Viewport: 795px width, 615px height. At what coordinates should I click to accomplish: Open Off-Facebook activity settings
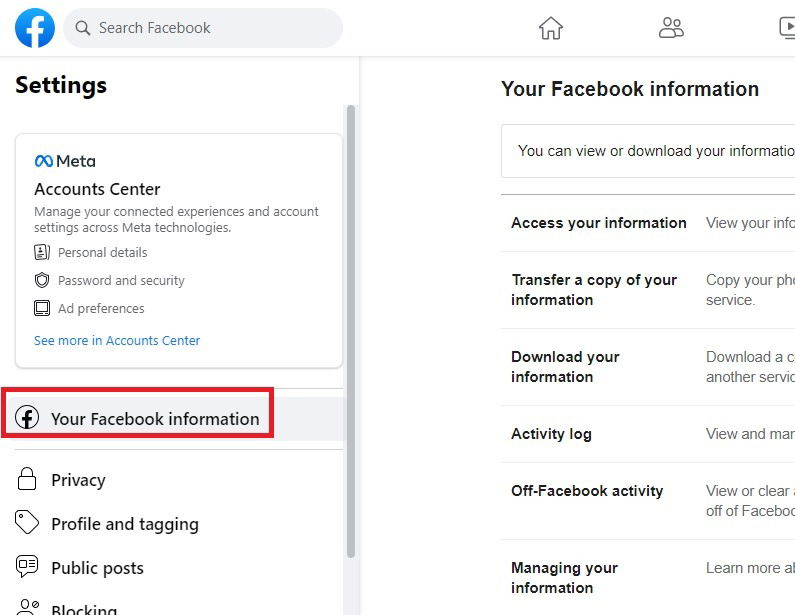pos(587,491)
